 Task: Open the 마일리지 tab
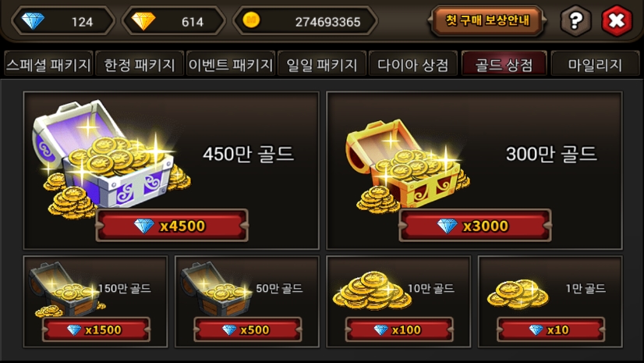click(x=595, y=65)
